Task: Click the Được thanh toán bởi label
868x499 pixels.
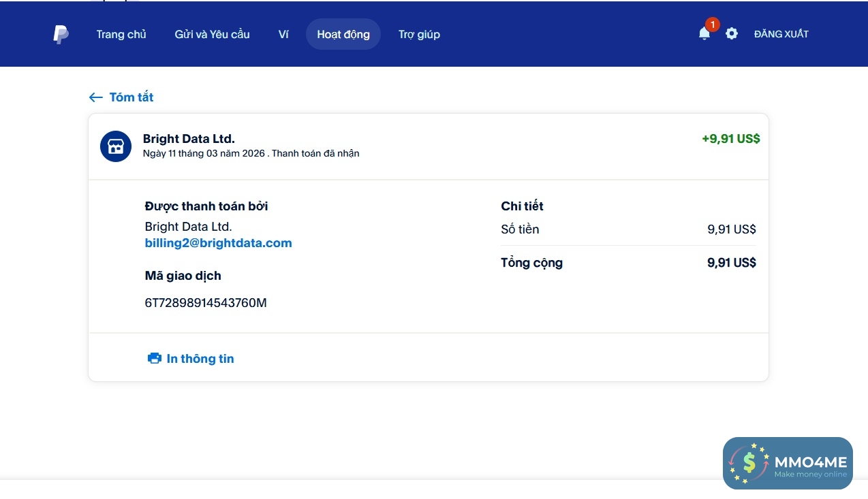Action: (206, 206)
